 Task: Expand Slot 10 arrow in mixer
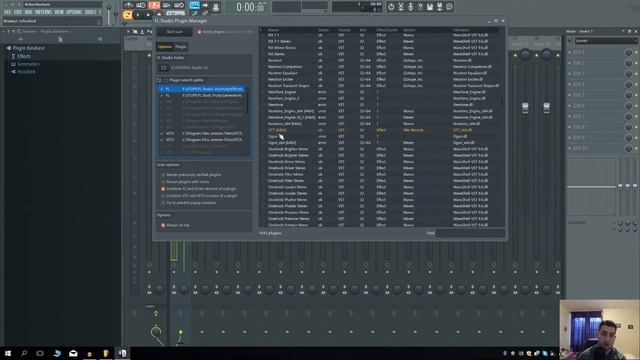(570, 148)
